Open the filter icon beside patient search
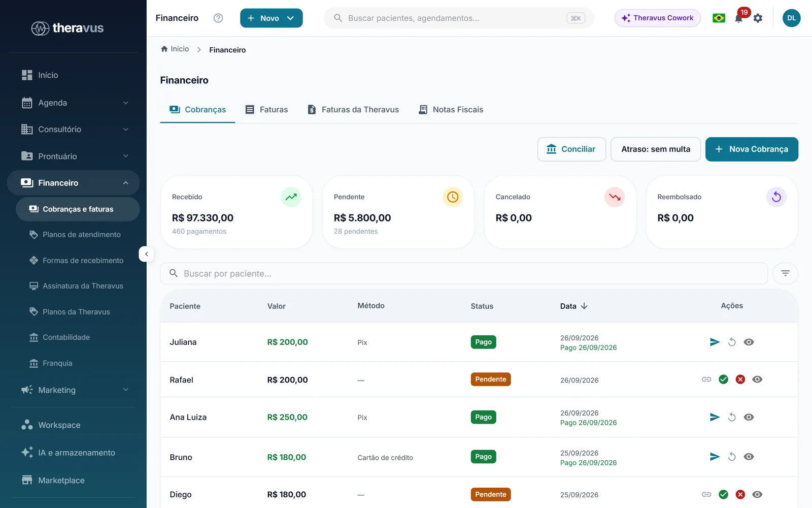This screenshot has height=508, width=812. tap(785, 273)
